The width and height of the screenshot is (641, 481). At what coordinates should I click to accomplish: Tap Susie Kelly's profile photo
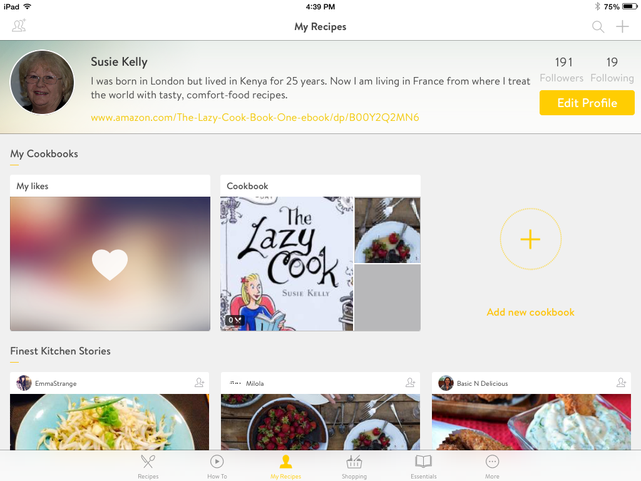(x=42, y=82)
